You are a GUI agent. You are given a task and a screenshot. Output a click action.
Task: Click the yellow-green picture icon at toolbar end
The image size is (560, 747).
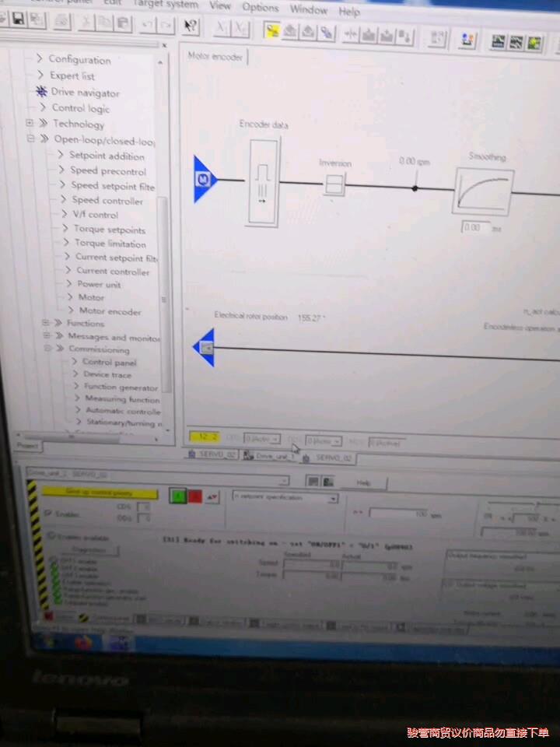coord(534,44)
